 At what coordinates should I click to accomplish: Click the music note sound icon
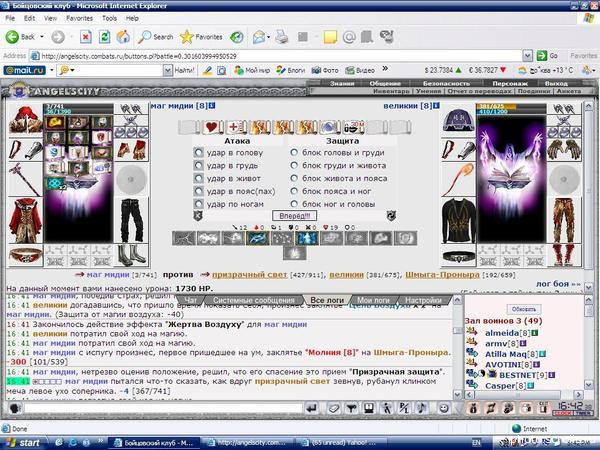point(422,408)
